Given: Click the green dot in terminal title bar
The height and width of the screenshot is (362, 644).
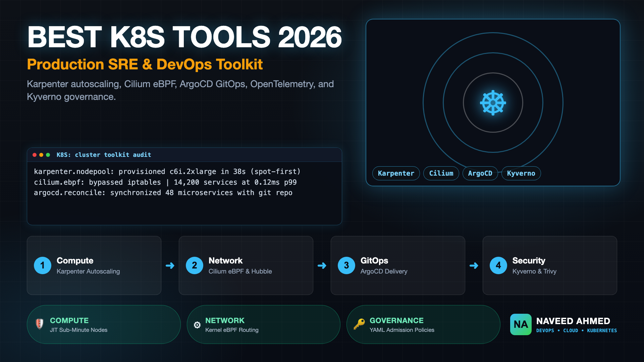Looking at the screenshot, I should click(48, 155).
